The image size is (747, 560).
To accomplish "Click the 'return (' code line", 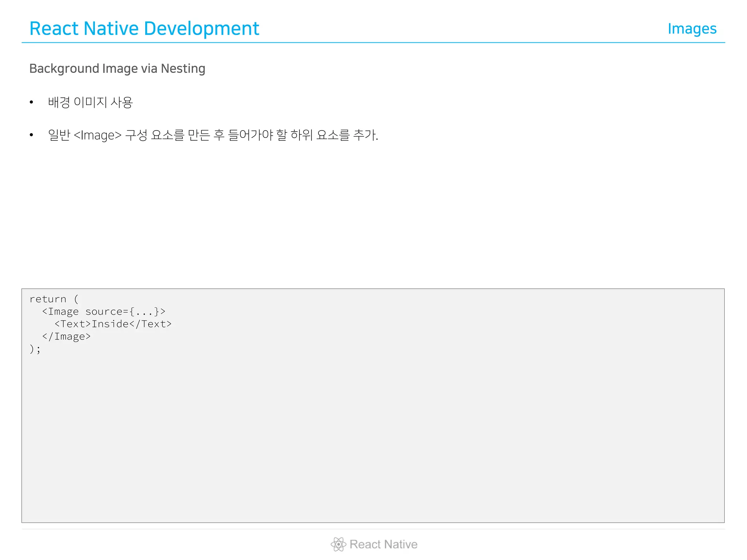I will point(54,299).
